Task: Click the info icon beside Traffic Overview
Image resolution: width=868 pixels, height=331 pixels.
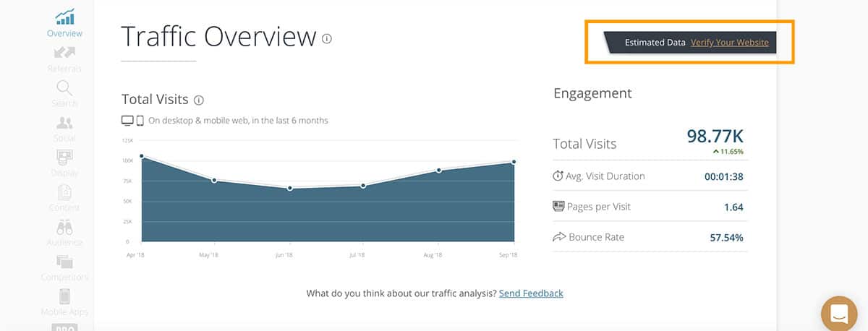Action: click(327, 38)
